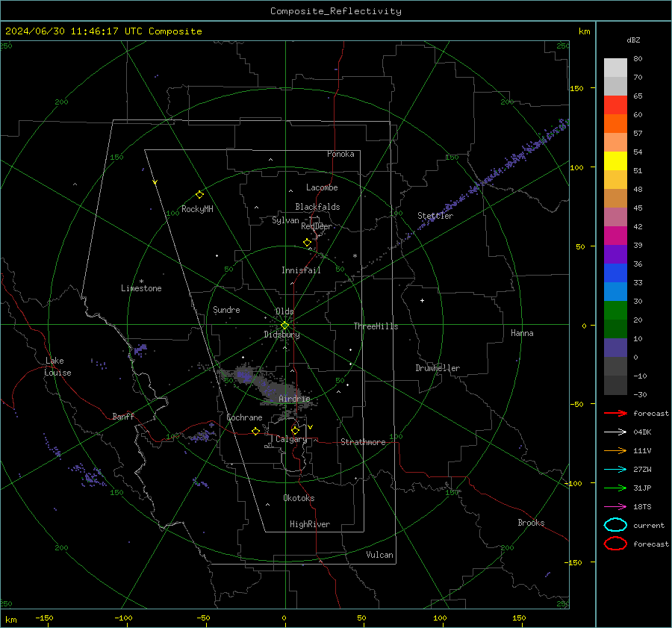Click the white plus marker west of Hanna
The height and width of the screenshot is (628, 672).
point(422,300)
